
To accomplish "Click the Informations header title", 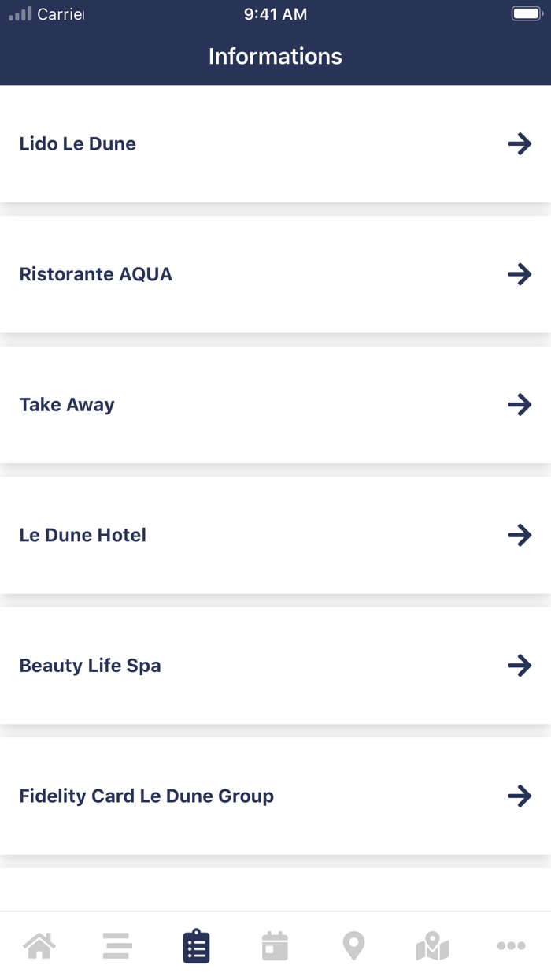I will click(x=275, y=57).
